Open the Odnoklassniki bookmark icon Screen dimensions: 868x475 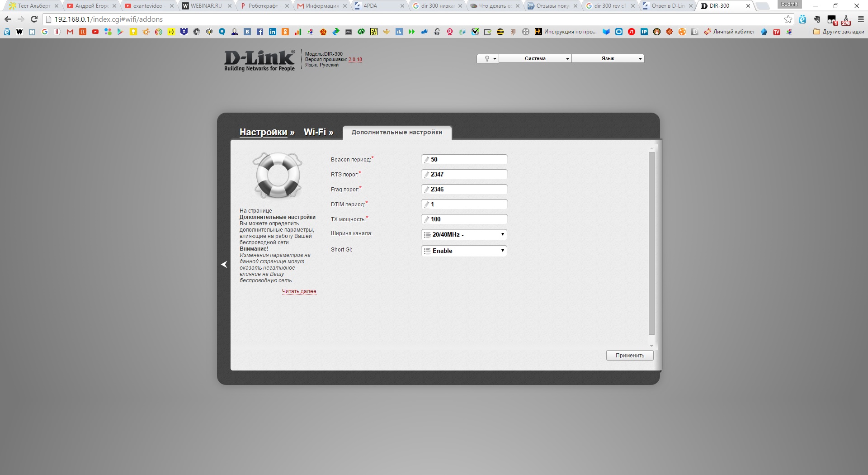pos(285,32)
